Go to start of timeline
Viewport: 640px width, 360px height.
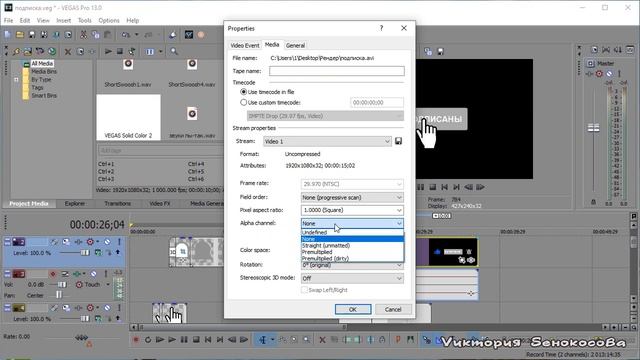[x=208, y=340]
